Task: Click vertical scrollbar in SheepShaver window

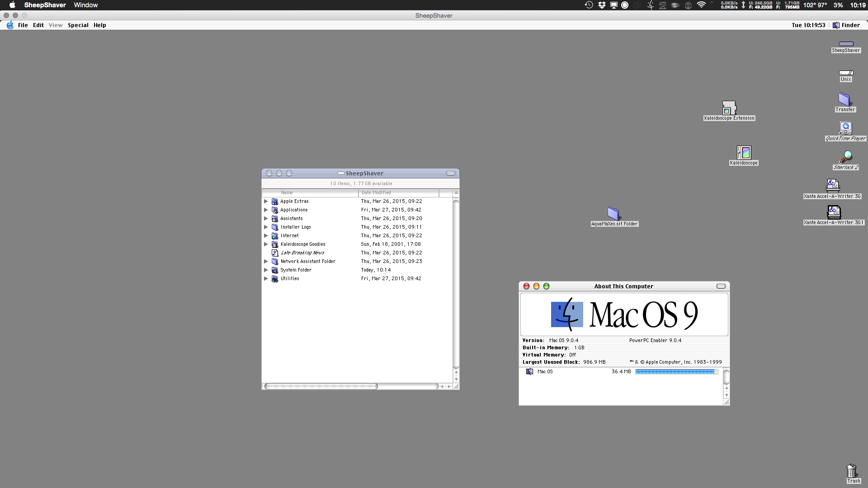Action: (x=456, y=284)
